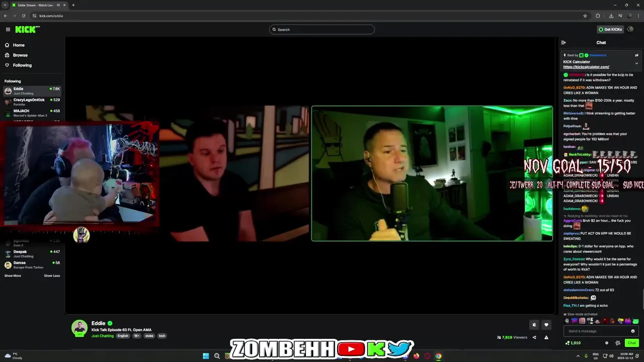Click the KICK logo
Image resolution: width=644 pixels, height=362 pixels.
(x=27, y=30)
